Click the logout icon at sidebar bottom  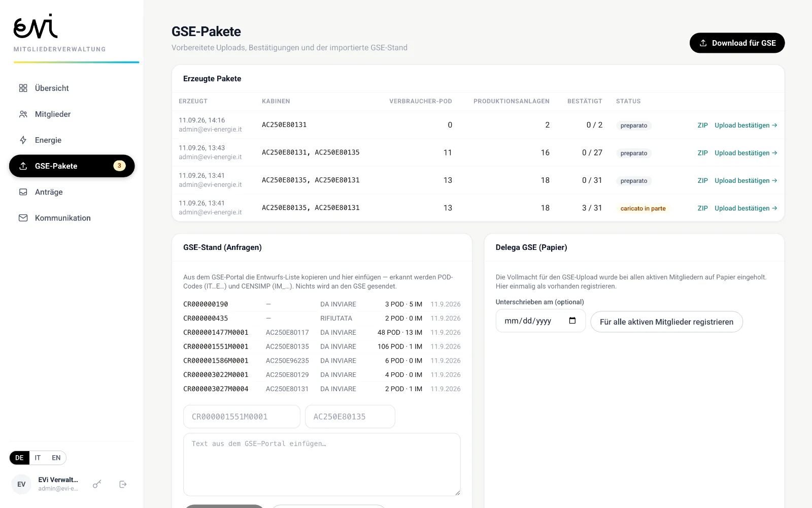[123, 484]
